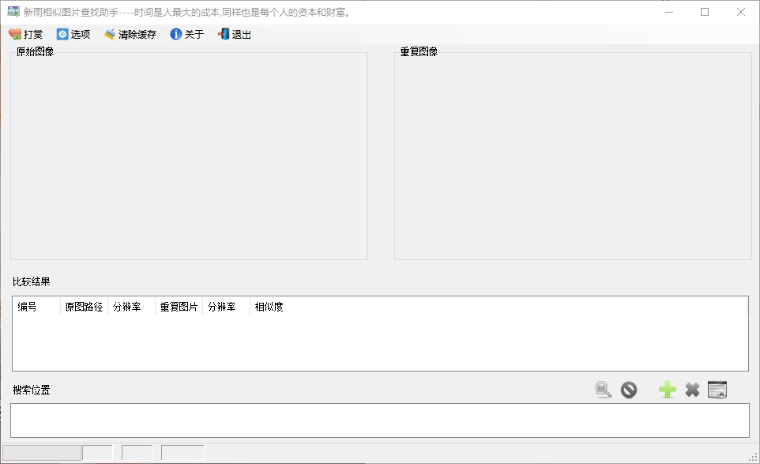Click the app icon in title bar

(x=13, y=12)
